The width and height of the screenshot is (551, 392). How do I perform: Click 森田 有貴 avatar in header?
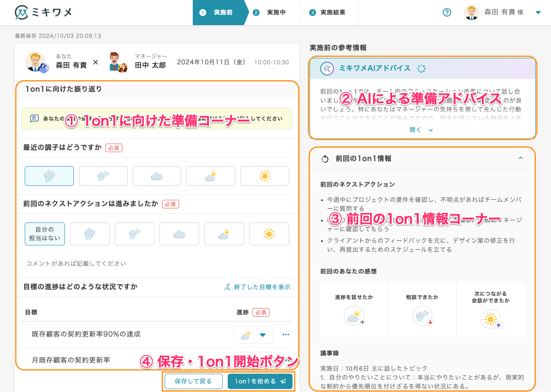[471, 12]
